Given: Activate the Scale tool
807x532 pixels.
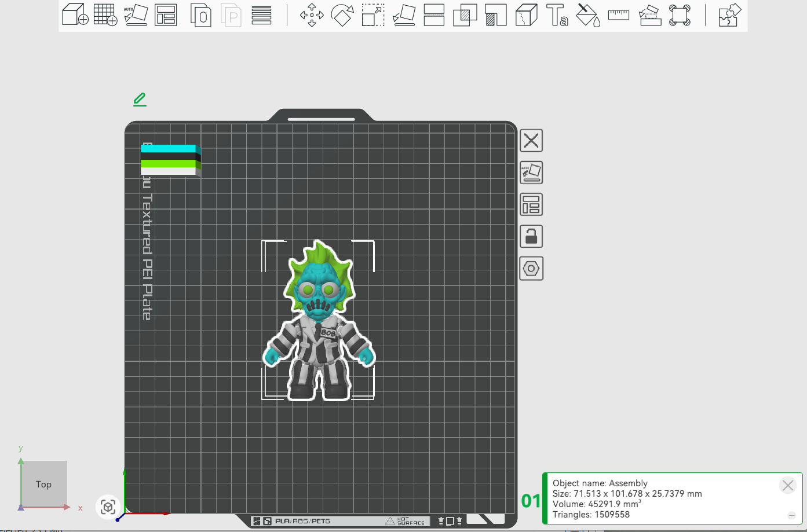Looking at the screenshot, I should click(x=373, y=15).
